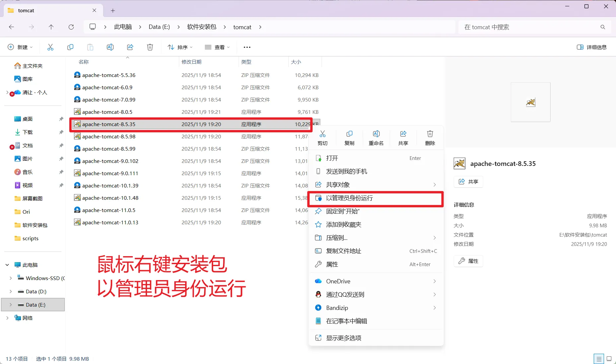Open 主文件夹 in the navigation pane
The height and width of the screenshot is (364, 616).
pyautogui.click(x=33, y=66)
